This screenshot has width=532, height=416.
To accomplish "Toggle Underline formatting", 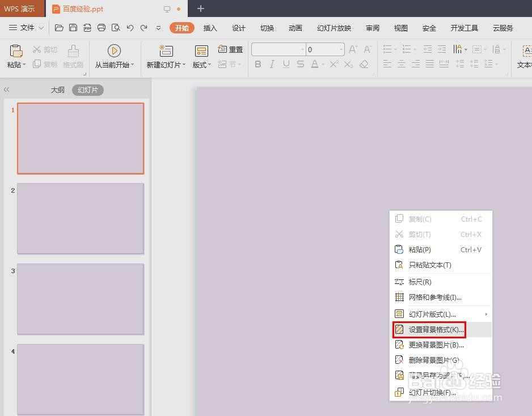I will tap(286, 64).
